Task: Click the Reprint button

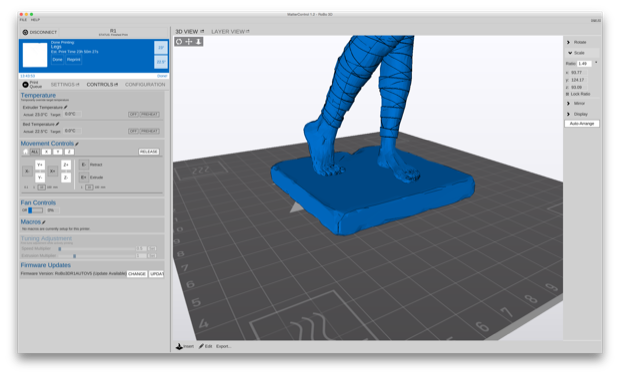Action: click(74, 60)
